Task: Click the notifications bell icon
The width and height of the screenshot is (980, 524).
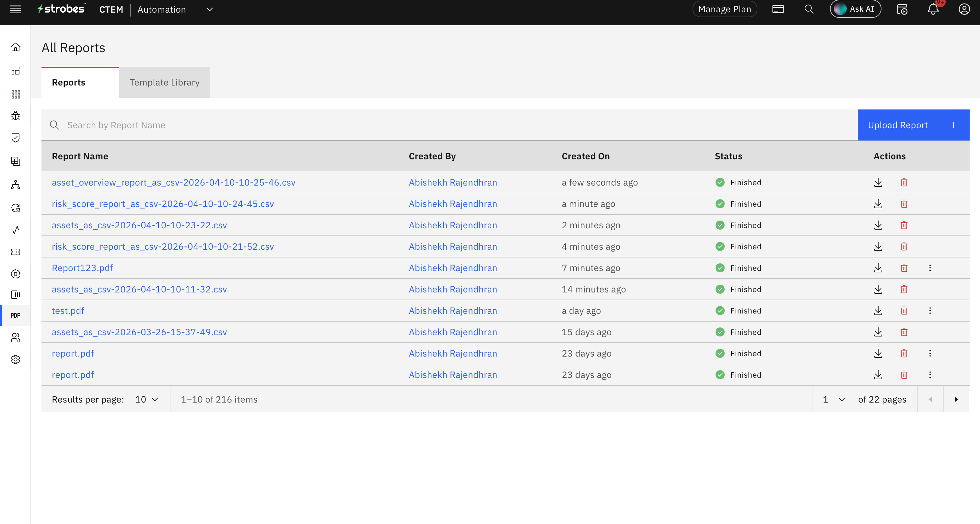Action: point(933,9)
